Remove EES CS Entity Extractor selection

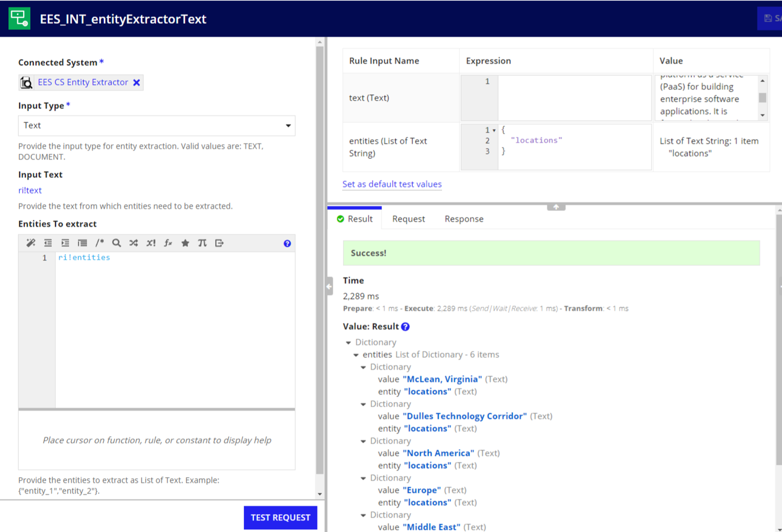coord(136,82)
